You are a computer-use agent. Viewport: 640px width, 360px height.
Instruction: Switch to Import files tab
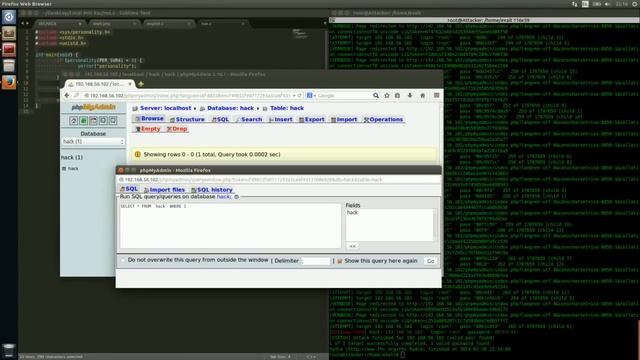[164, 190]
